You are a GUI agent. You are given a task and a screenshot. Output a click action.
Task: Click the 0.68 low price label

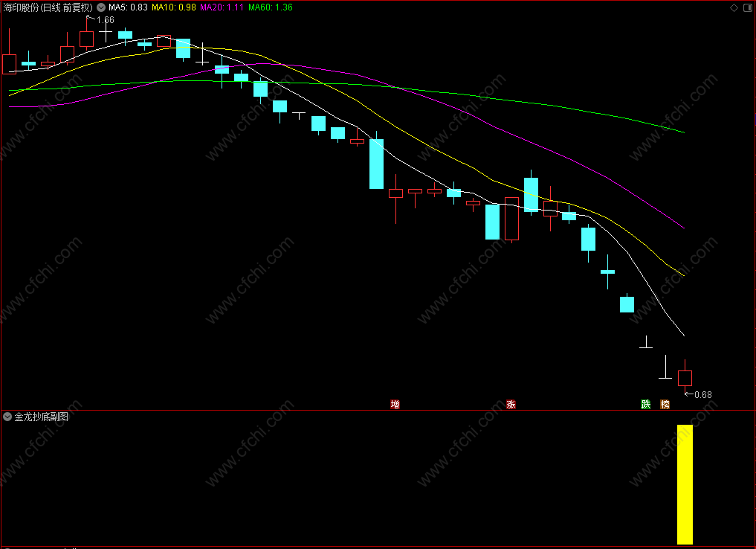703,394
